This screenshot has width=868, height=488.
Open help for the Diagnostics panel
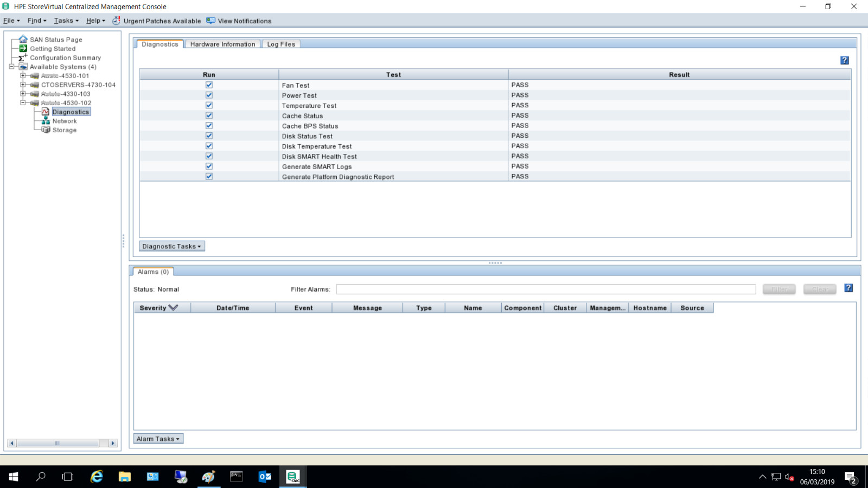pyautogui.click(x=845, y=60)
